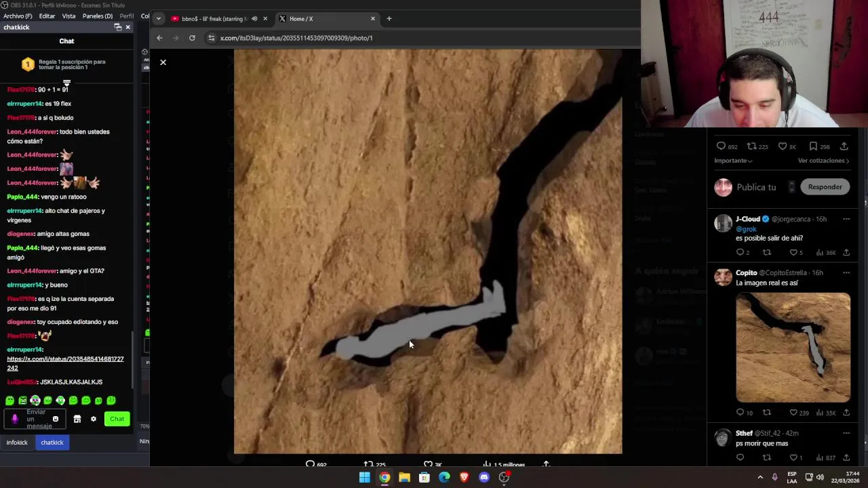Open the @grok mention link
Image resolution: width=868 pixels, height=488 pixels.
pos(746,229)
